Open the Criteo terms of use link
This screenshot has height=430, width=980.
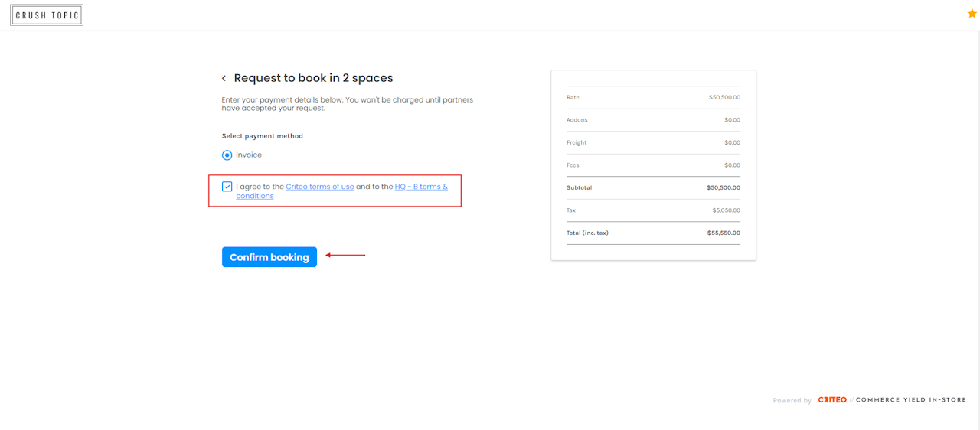coord(319,187)
